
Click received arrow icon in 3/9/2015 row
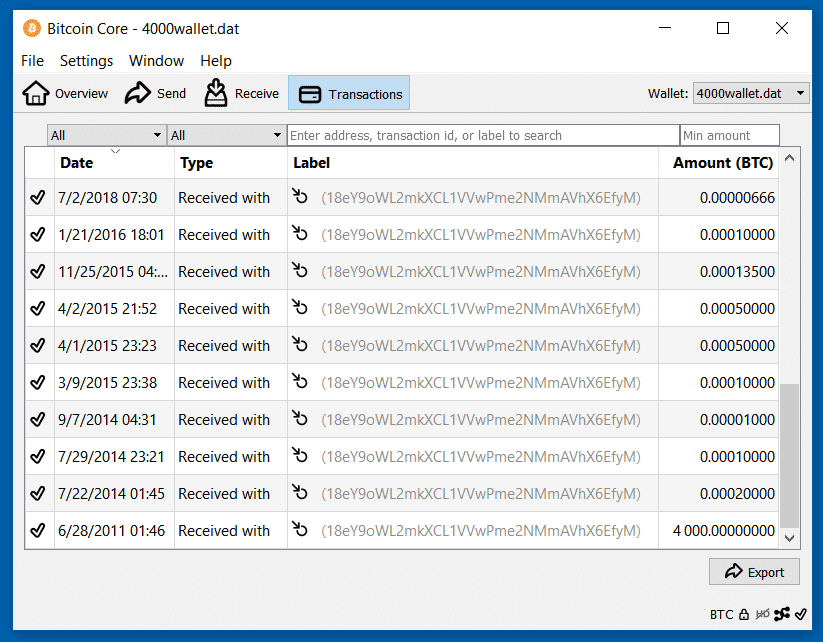click(300, 381)
